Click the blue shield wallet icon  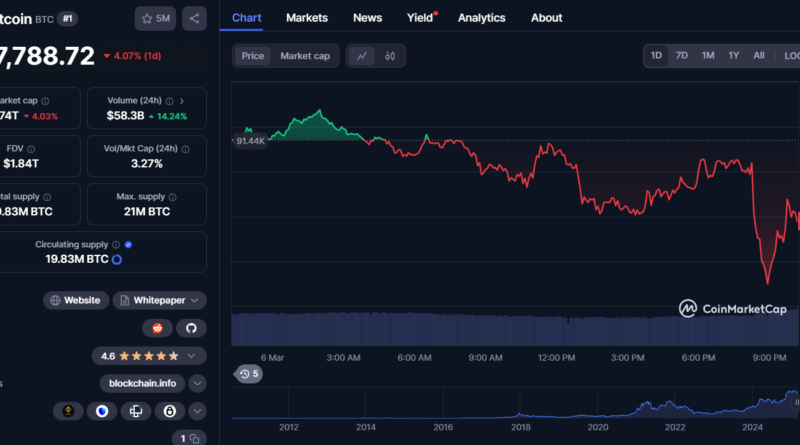coord(101,411)
